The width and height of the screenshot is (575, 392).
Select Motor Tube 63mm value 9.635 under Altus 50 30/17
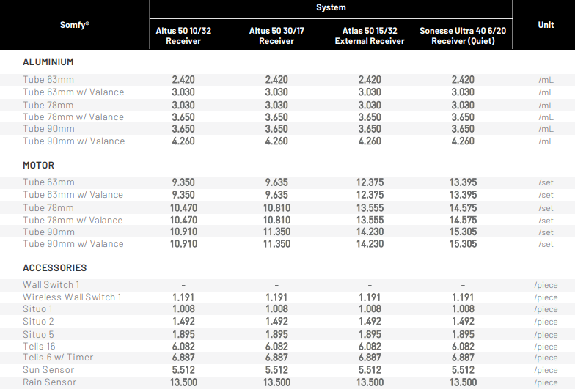coord(276,182)
